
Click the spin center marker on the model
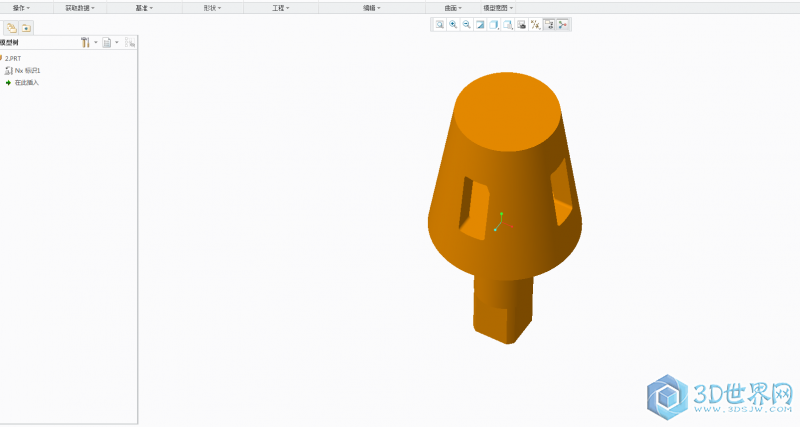pos(502,222)
